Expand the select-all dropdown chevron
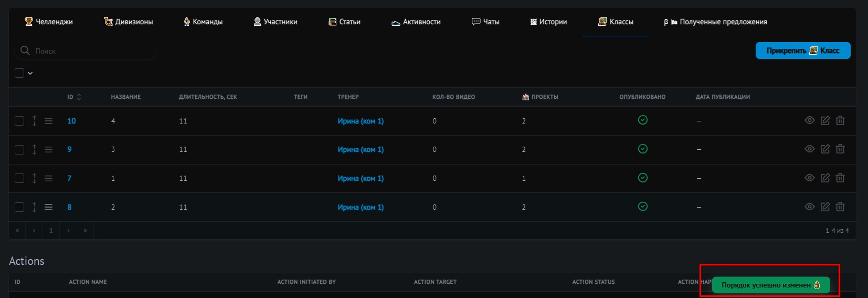 tap(30, 73)
